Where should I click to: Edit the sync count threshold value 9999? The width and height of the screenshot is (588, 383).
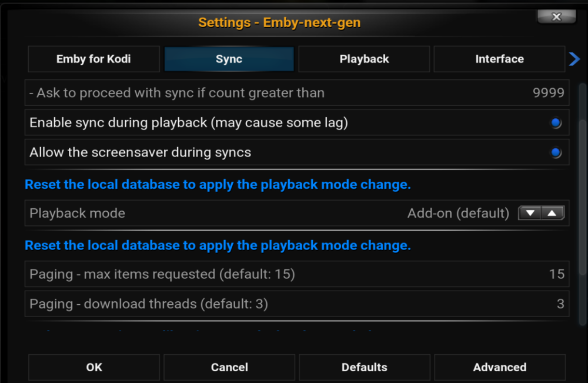pos(548,93)
